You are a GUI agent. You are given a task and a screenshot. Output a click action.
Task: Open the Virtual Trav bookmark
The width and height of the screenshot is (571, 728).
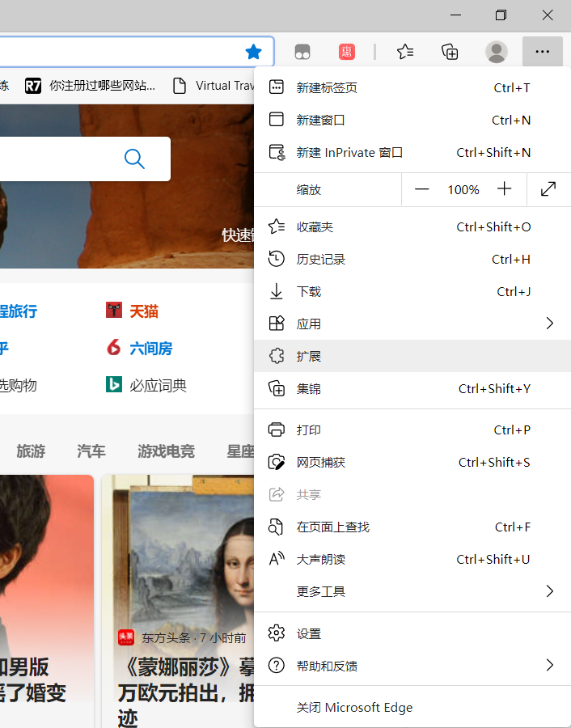pyautogui.click(x=214, y=86)
